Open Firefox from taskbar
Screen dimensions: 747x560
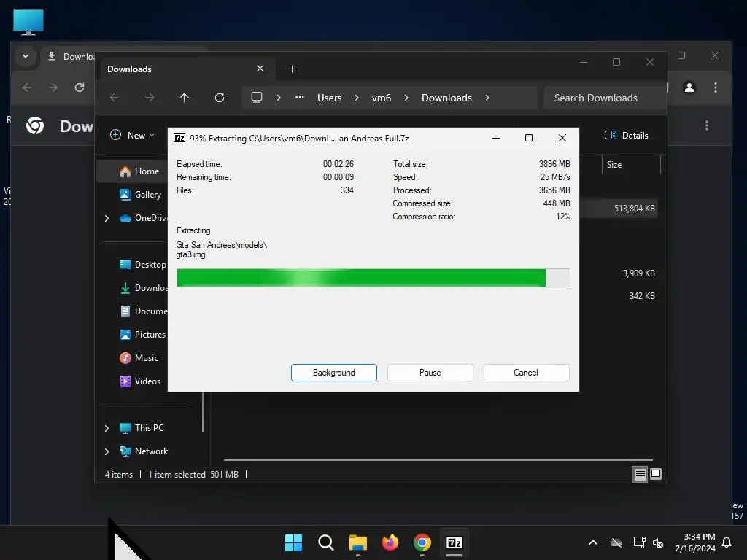[x=390, y=542]
